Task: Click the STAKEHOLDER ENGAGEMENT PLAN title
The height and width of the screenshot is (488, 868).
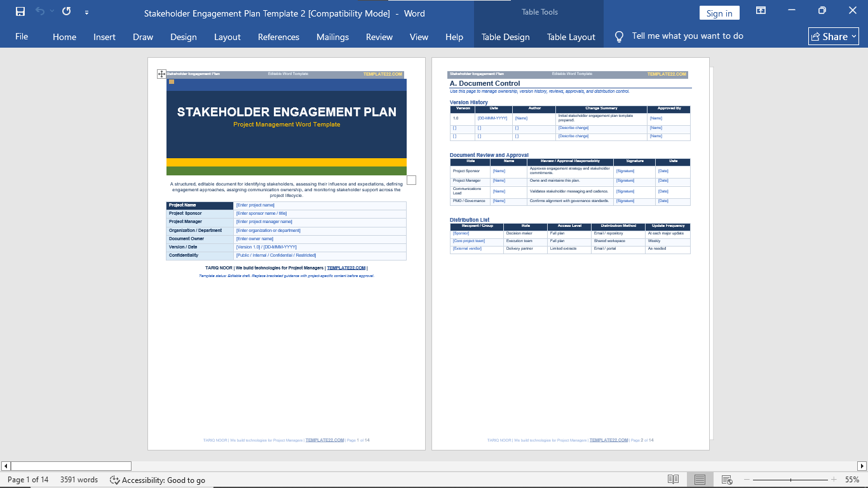Action: (x=287, y=112)
